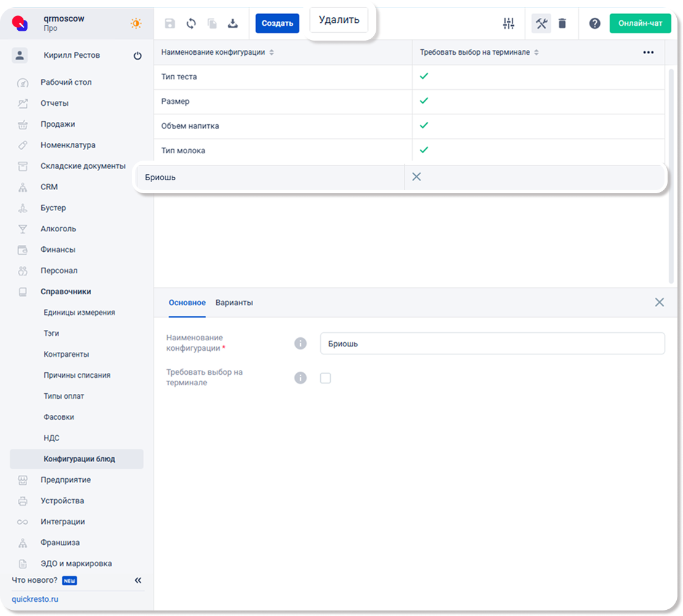Screen dimensions: 683x616
Task: Open Типы оплат submenu item
Action: pyautogui.click(x=63, y=396)
